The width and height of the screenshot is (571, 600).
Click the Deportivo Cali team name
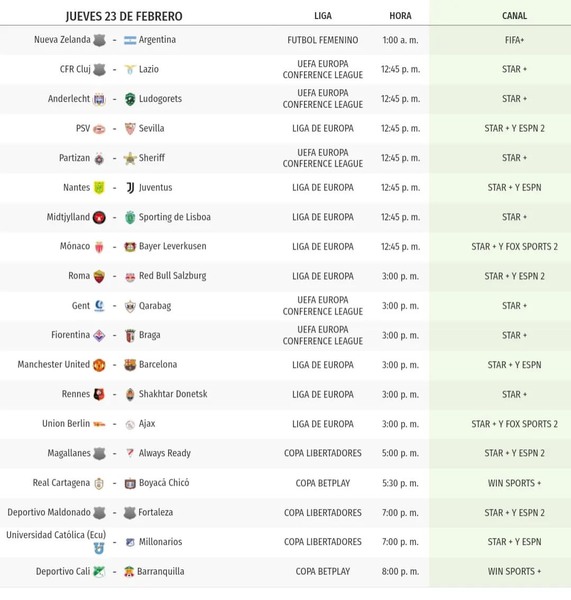[63, 572]
